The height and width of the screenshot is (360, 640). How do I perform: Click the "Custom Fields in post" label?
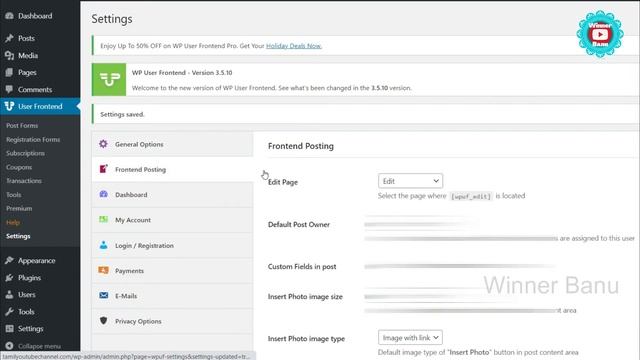[302, 267]
